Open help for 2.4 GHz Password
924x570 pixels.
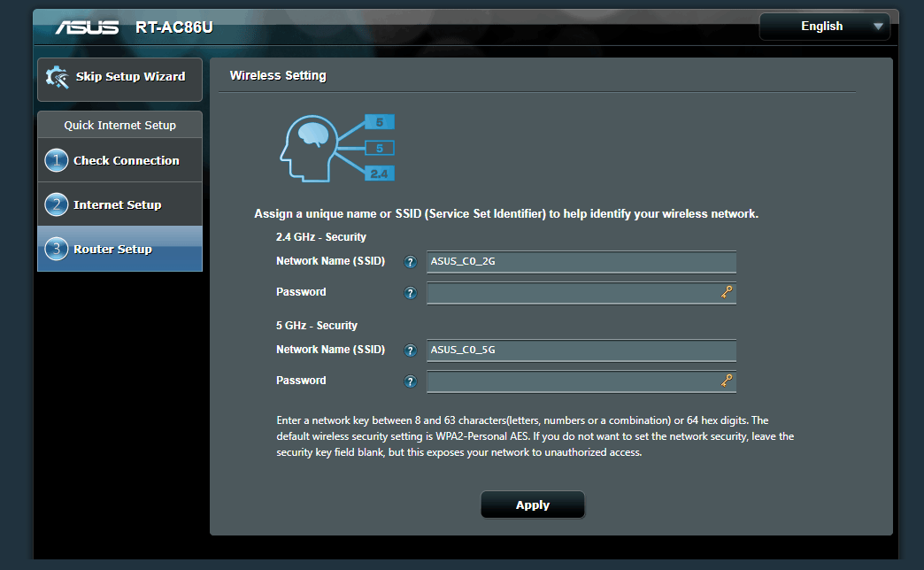tap(410, 293)
